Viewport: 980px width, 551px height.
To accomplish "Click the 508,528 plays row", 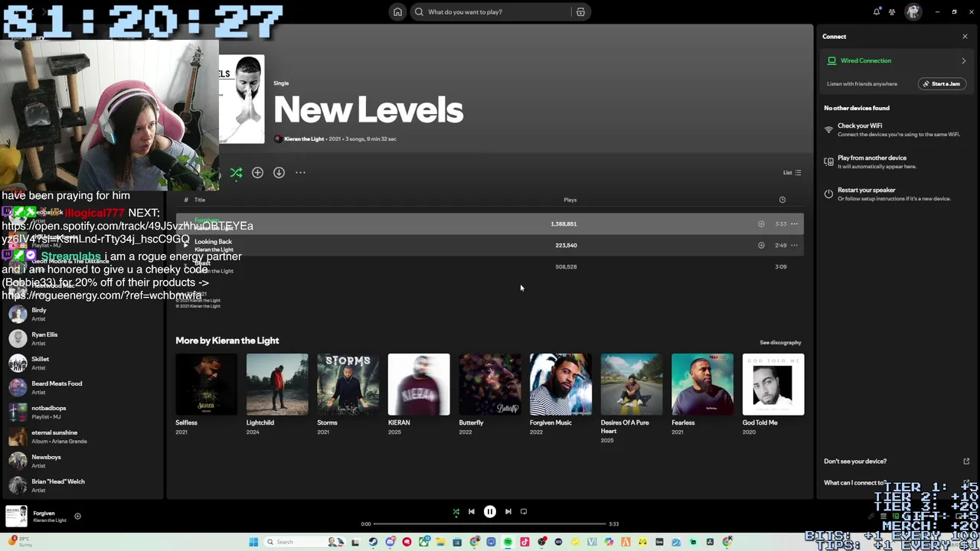I will [490, 267].
